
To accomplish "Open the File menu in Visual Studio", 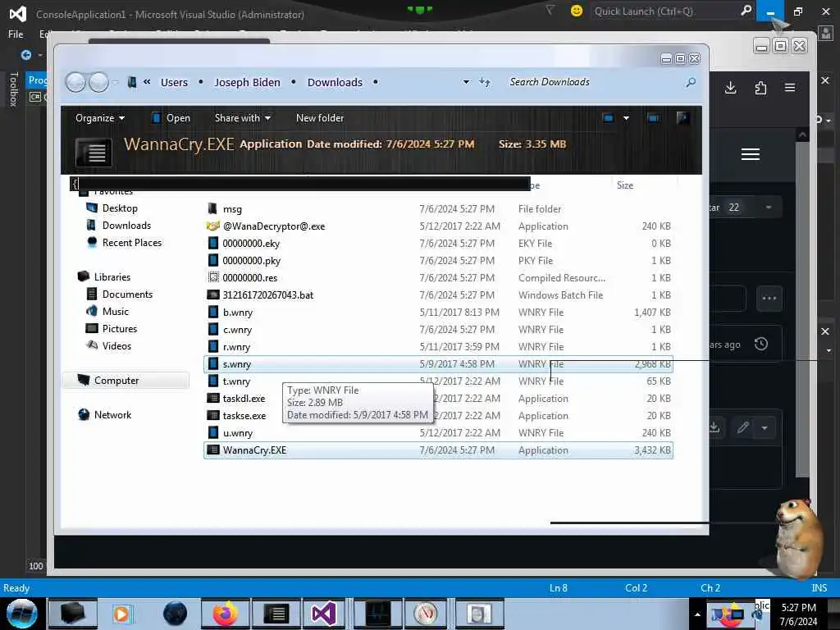I will (x=16, y=34).
